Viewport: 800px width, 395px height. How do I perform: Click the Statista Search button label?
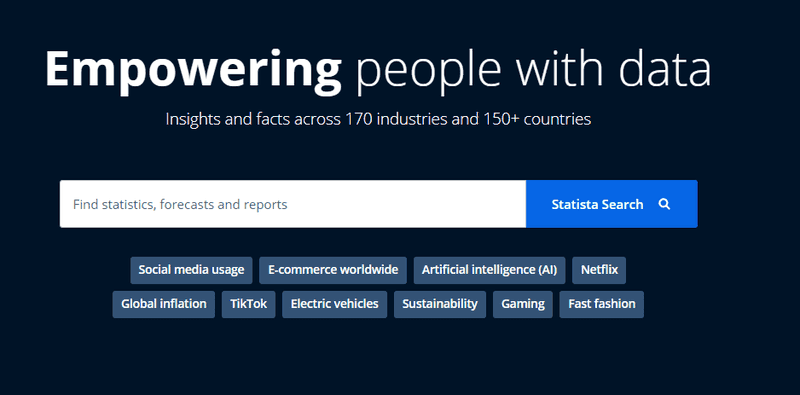(x=597, y=204)
